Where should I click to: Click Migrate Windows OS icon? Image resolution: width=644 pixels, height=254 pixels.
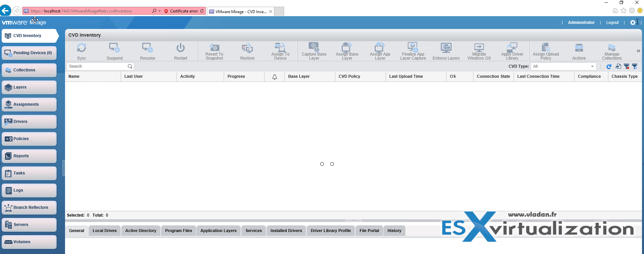pyautogui.click(x=479, y=47)
